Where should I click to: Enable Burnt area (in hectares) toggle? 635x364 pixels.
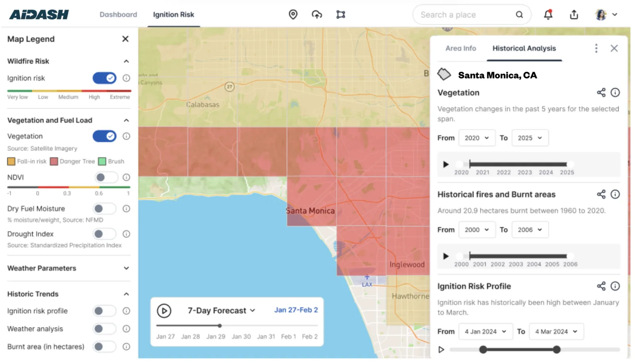[105, 347]
